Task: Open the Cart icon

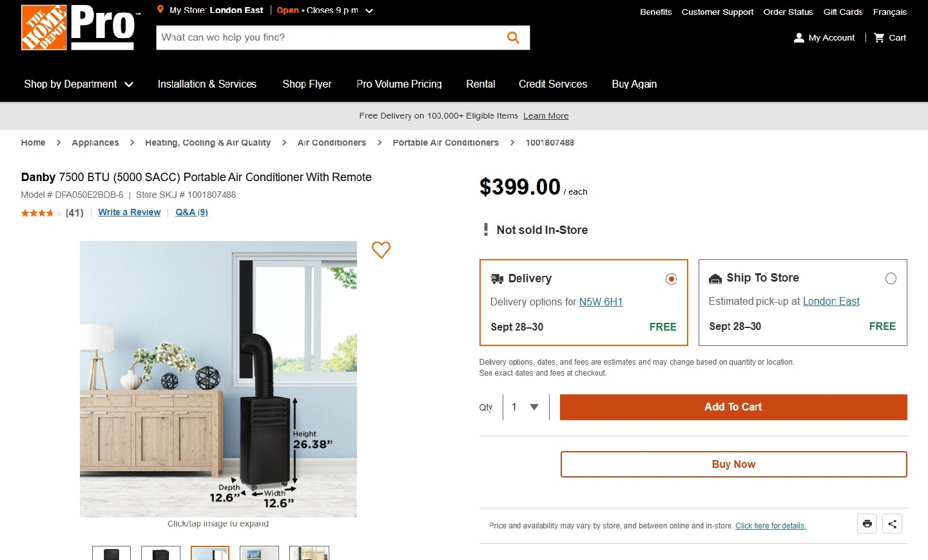Action: point(879,38)
